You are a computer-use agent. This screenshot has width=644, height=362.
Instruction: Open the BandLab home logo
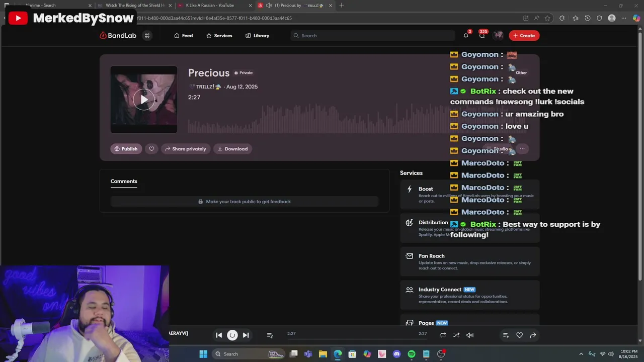(118, 36)
